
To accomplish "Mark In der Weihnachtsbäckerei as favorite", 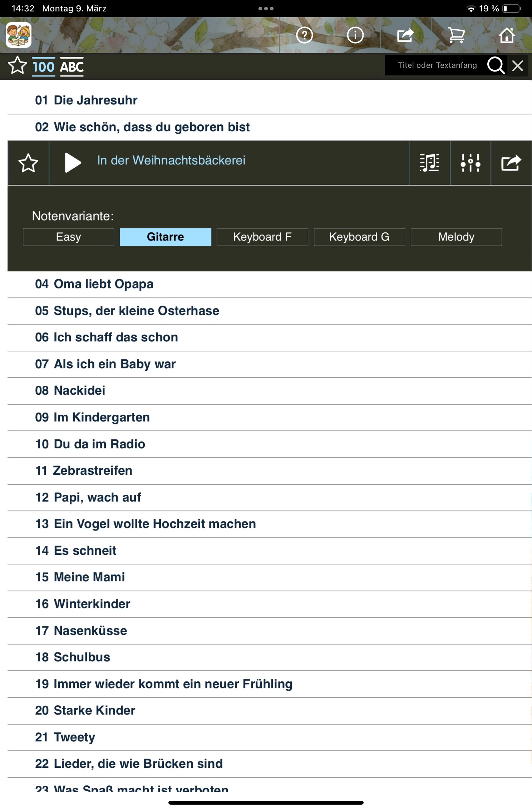I will [28, 163].
